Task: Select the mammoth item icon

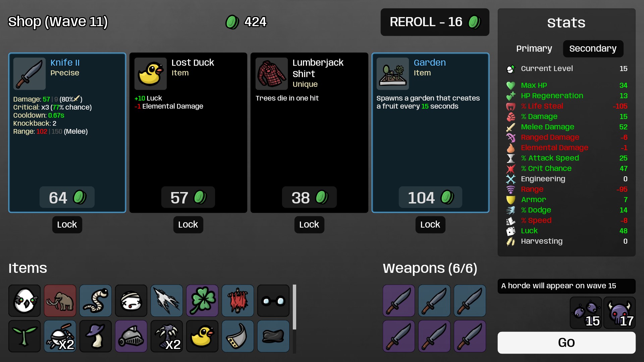Action: coord(60,301)
